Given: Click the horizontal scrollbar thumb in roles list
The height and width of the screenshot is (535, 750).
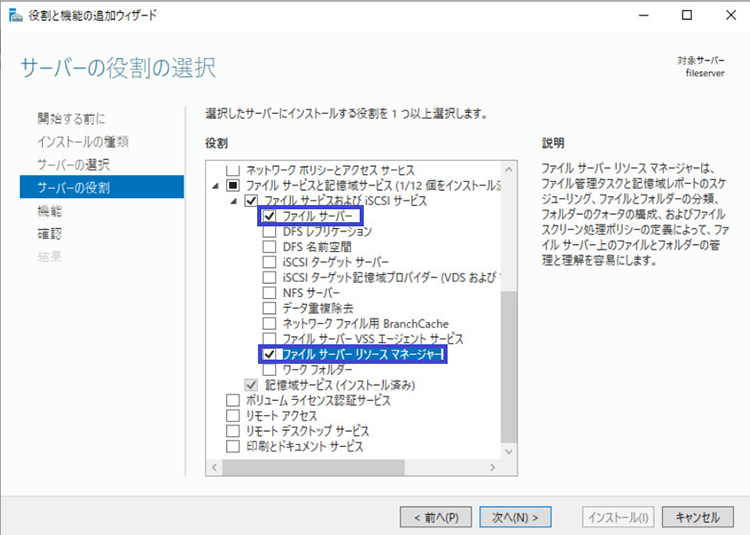Looking at the screenshot, I should tap(314, 467).
